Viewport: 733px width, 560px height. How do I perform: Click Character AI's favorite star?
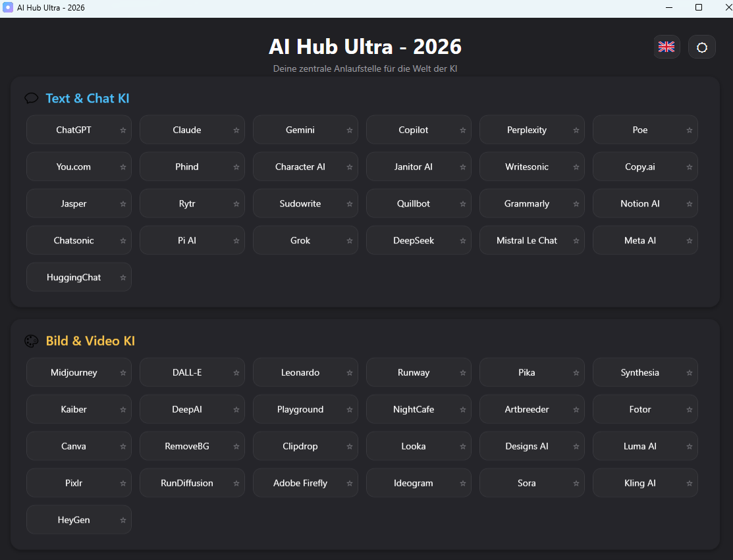[x=349, y=167]
